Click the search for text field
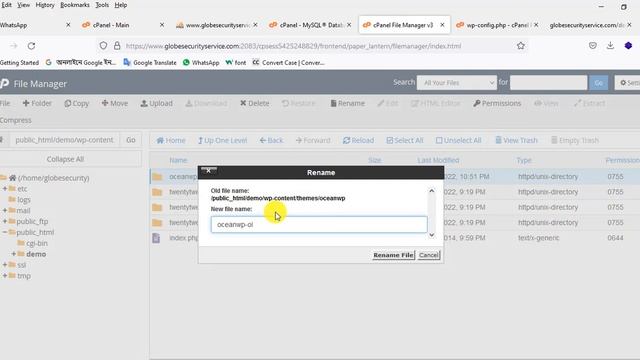640x360 pixels. 548,83
